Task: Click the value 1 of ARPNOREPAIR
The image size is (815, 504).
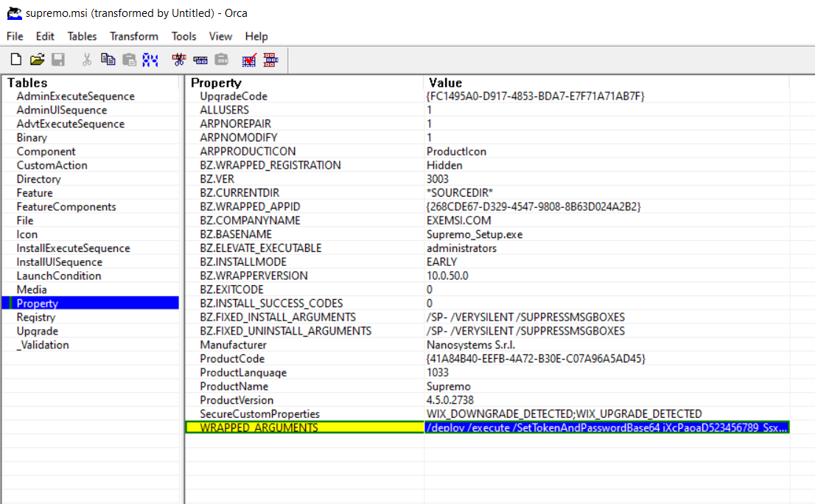Action: point(430,124)
